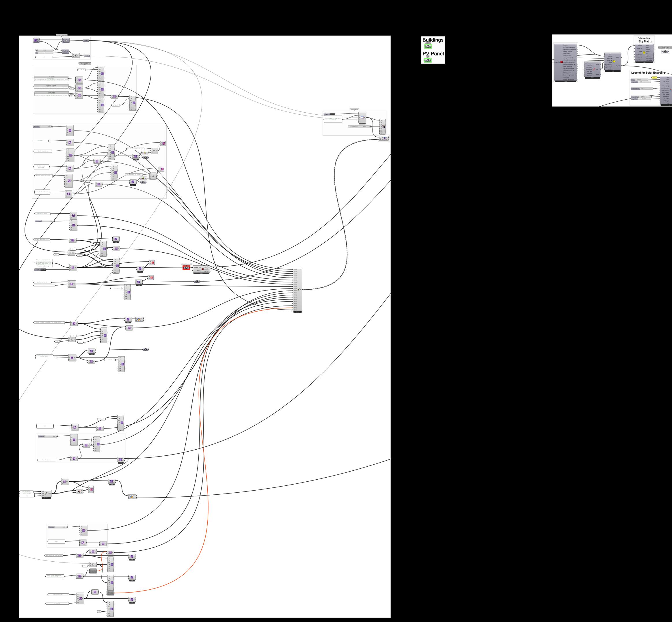Select the red-highlighted component at canvas center
This screenshot has height=622, width=672.
click(186, 268)
